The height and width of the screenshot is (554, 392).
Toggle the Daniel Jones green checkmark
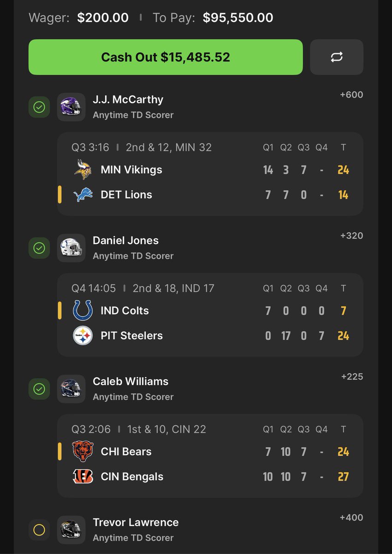coord(39,248)
